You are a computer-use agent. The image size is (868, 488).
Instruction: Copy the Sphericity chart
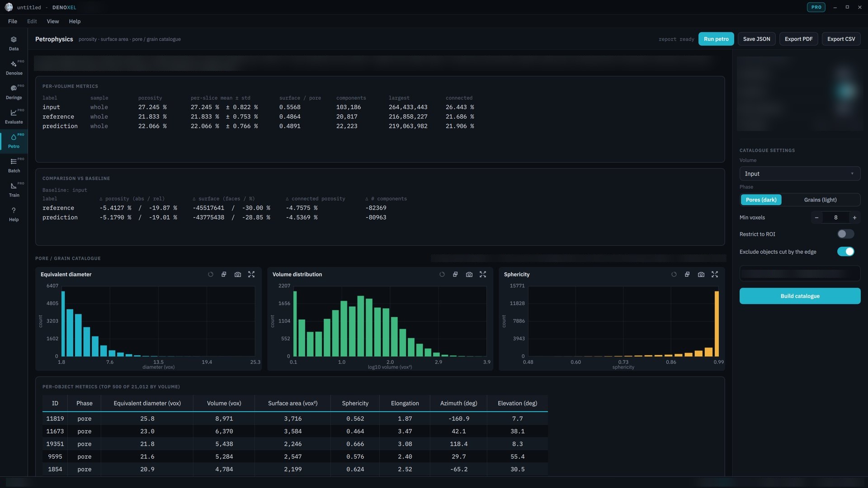pos(687,274)
